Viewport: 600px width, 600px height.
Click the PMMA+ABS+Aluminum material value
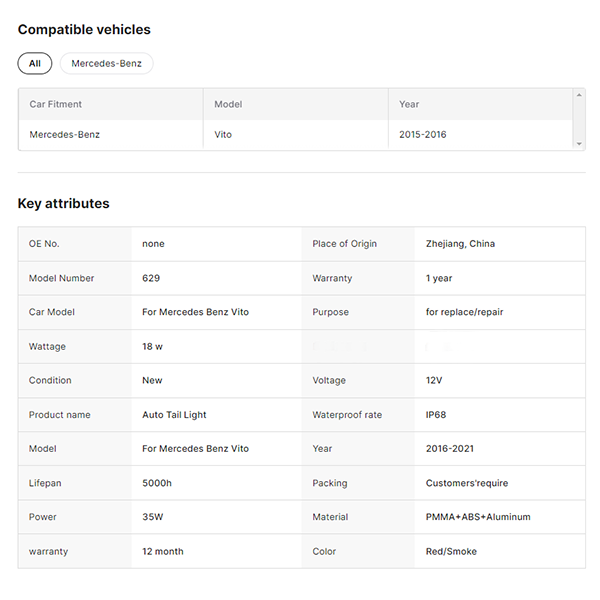pos(478,517)
